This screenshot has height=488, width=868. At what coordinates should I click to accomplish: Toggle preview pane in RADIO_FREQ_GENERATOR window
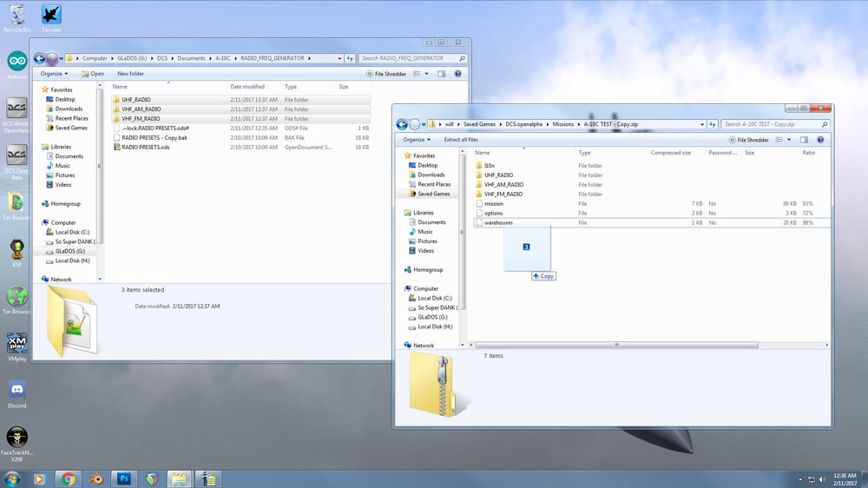click(x=442, y=74)
